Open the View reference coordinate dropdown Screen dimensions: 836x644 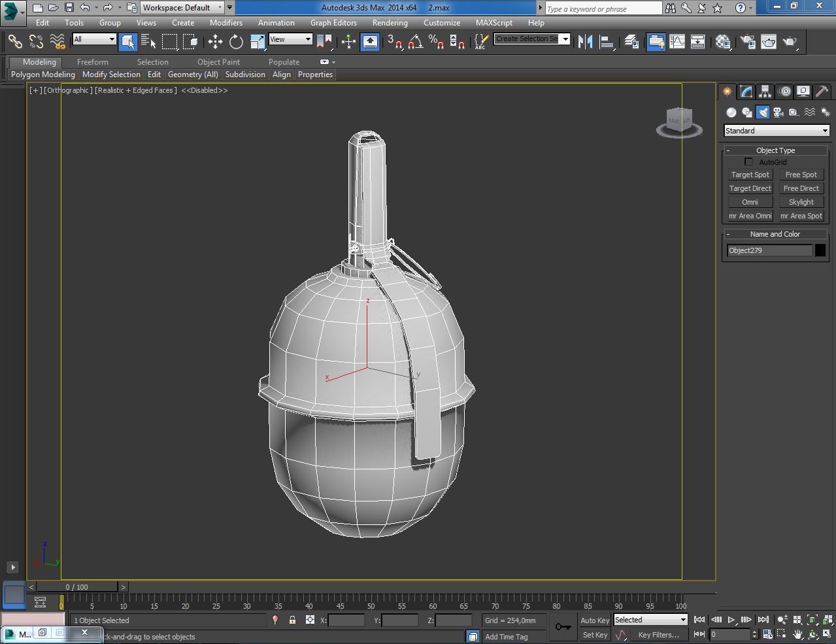tap(290, 39)
